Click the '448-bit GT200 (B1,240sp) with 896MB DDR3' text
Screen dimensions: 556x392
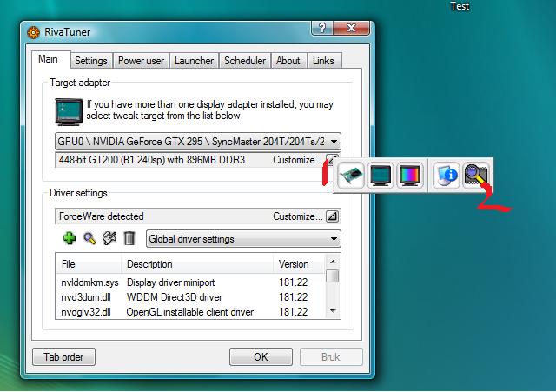pos(152,160)
